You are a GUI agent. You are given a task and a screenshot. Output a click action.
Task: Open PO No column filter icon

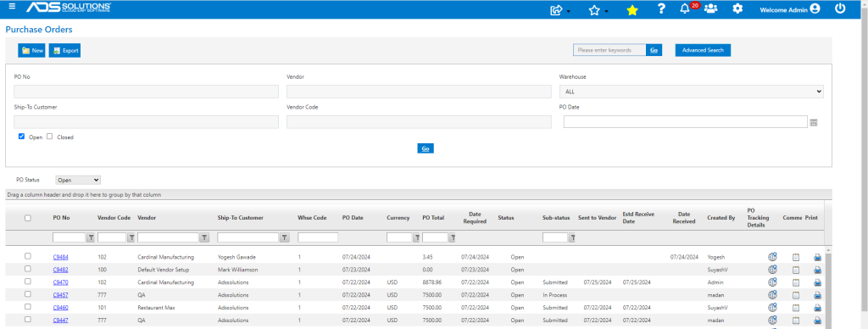[x=91, y=237]
